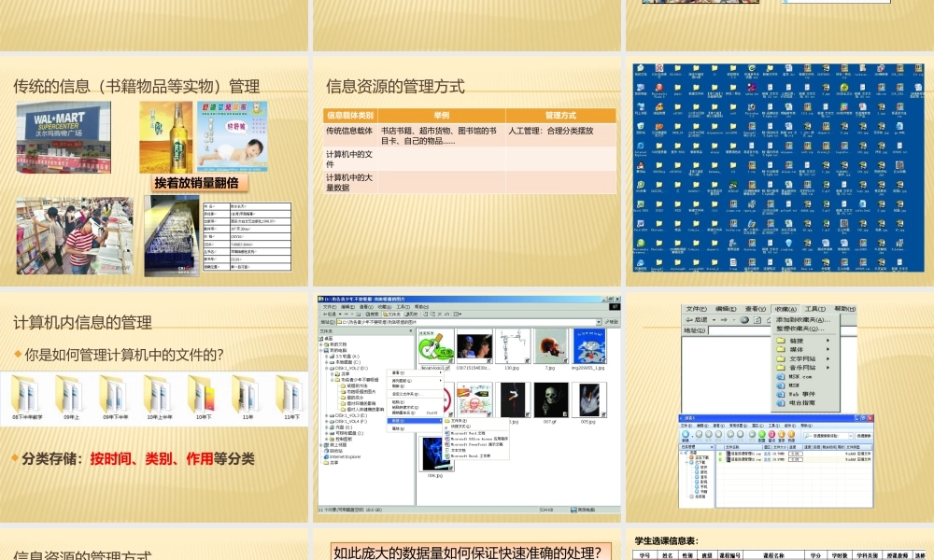The width and height of the screenshot is (934, 560).
Task: Select the slide titled 计算机内信息的管理
Action: 154,407
